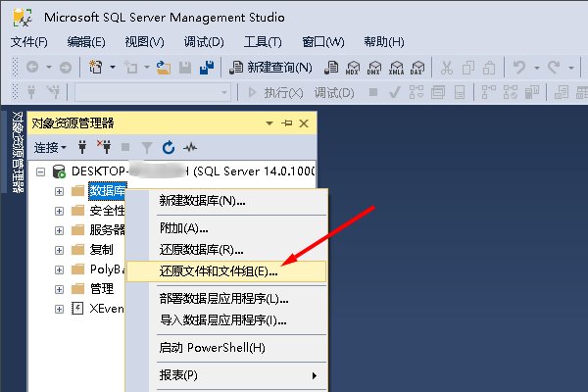Click the Save disk icon

[x=185, y=68]
